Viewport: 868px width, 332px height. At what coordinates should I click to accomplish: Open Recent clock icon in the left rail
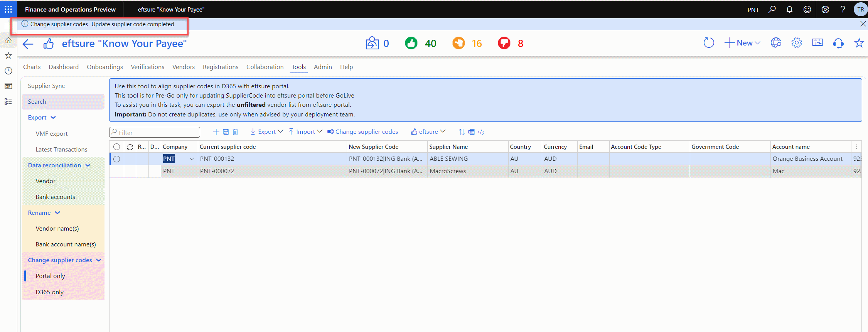8,71
